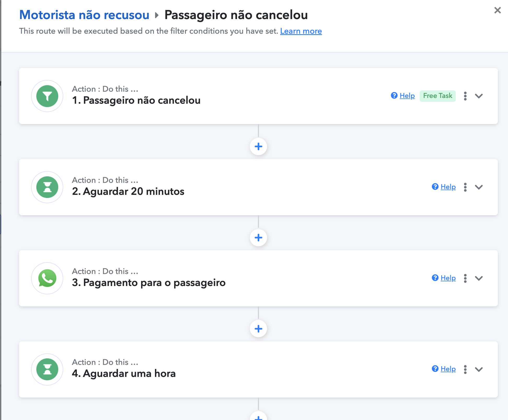Close the route editor panel
Image resolution: width=508 pixels, height=420 pixels.
(498, 10)
